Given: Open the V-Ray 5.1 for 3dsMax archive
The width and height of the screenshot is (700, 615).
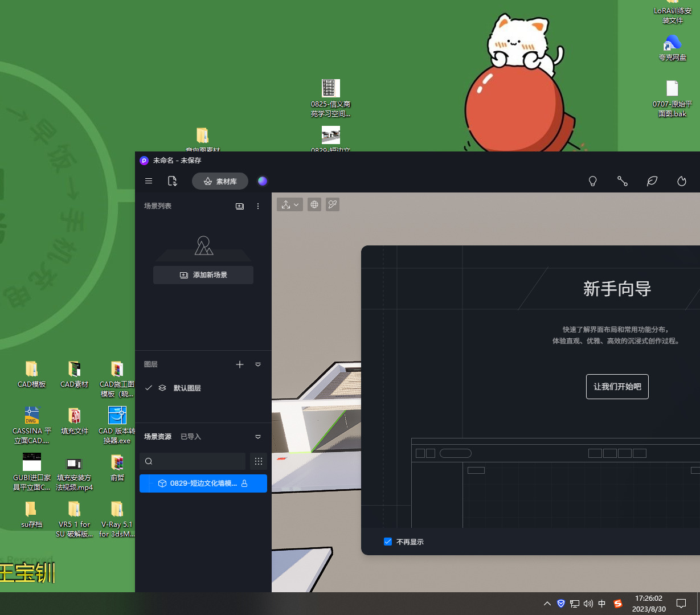Looking at the screenshot, I should pos(117,519).
